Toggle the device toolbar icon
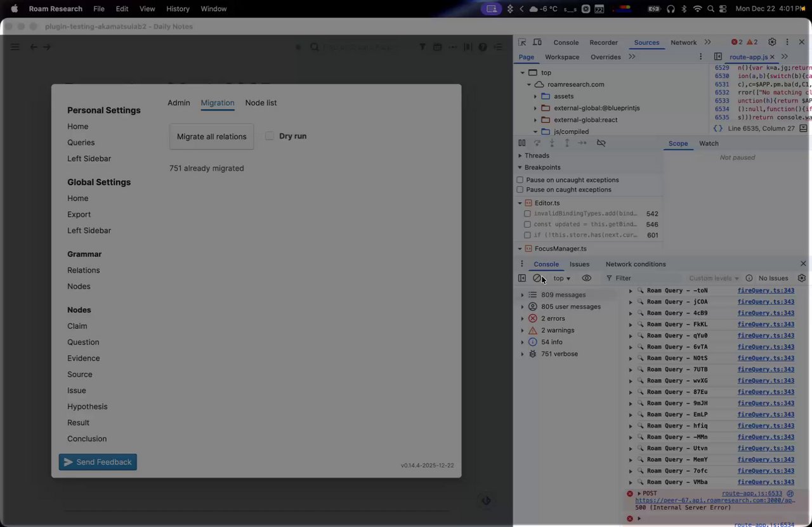812x527 pixels. point(537,42)
